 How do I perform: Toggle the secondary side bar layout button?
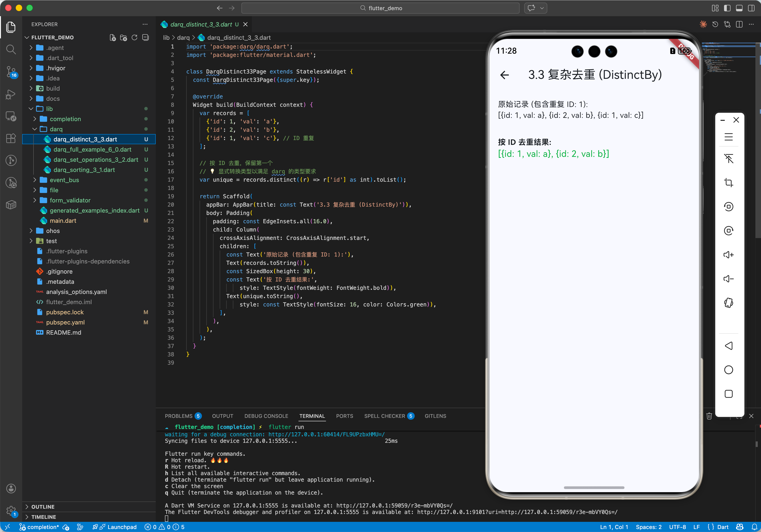pos(751,8)
